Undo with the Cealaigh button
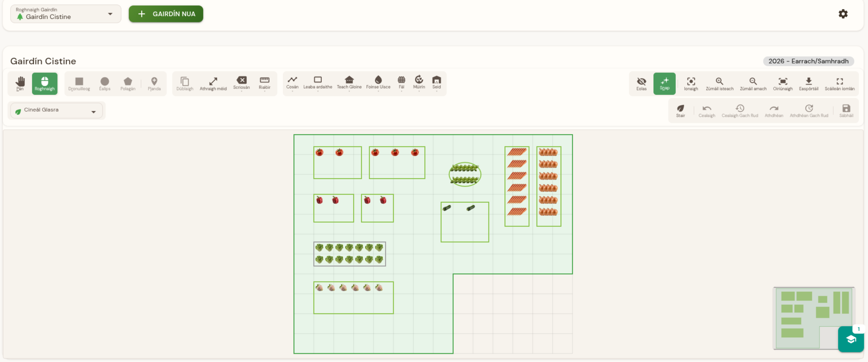The width and height of the screenshot is (868, 362). tap(706, 111)
